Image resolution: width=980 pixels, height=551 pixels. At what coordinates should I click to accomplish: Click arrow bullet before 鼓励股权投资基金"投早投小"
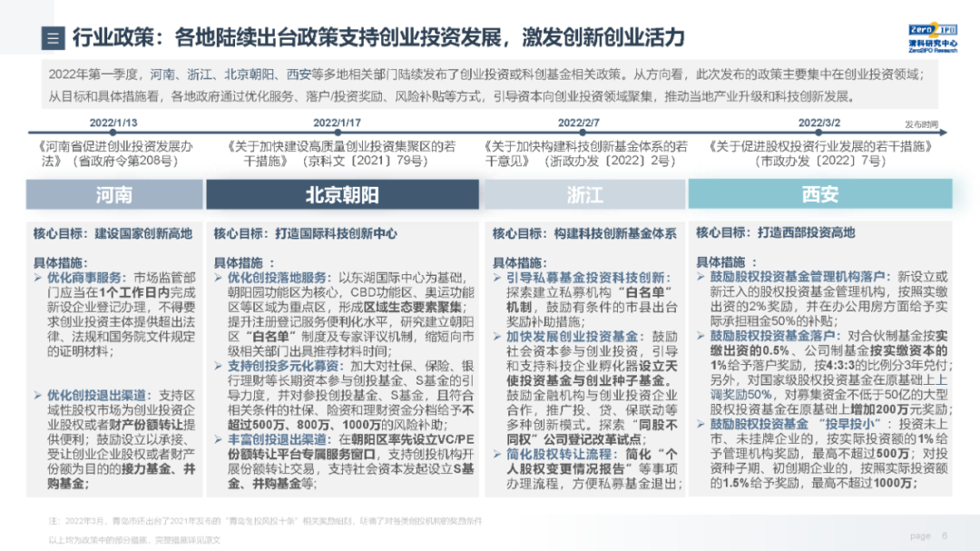pyautogui.click(x=701, y=424)
